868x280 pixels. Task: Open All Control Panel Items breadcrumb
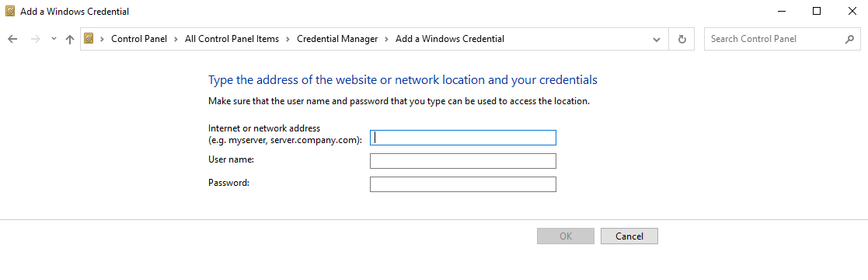(x=232, y=39)
